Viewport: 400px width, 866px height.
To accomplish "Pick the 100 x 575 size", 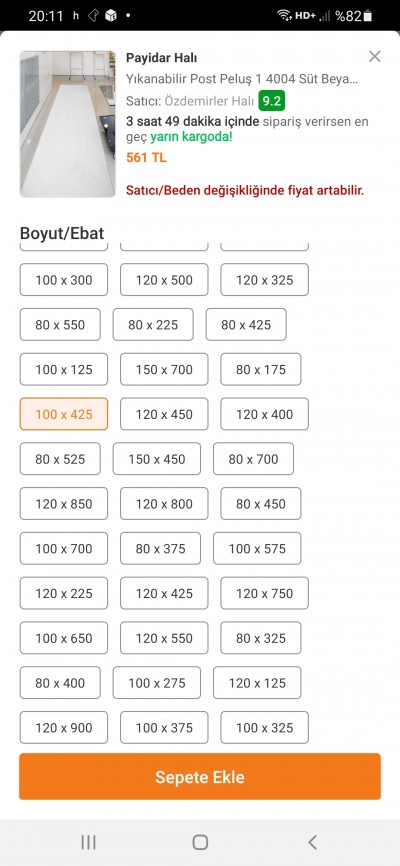I will coord(257,548).
